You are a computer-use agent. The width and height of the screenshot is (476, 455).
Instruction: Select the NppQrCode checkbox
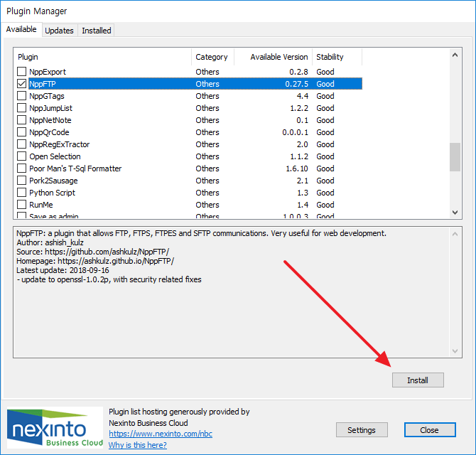click(x=21, y=132)
